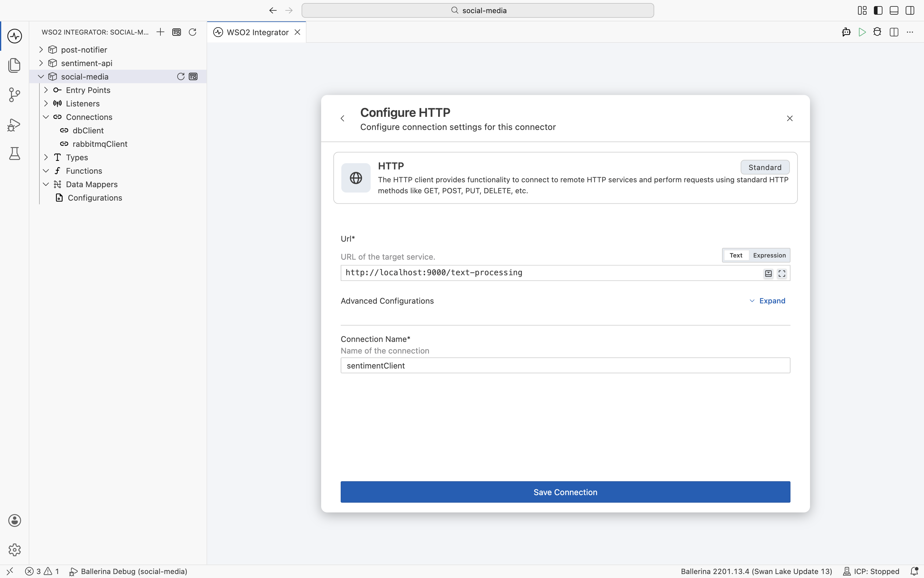Split the editor right
The image size is (924, 578).
click(894, 32)
